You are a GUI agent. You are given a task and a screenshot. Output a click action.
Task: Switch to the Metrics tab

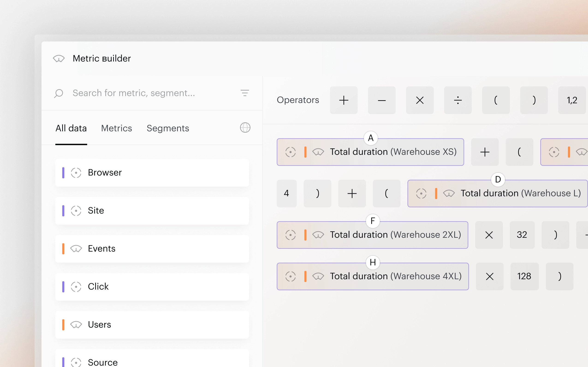click(117, 128)
